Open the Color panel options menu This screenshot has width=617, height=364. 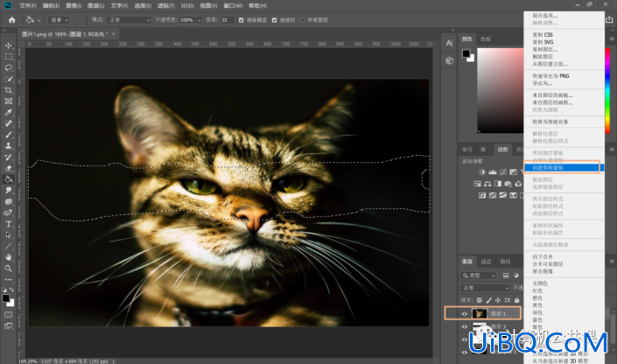(612, 39)
